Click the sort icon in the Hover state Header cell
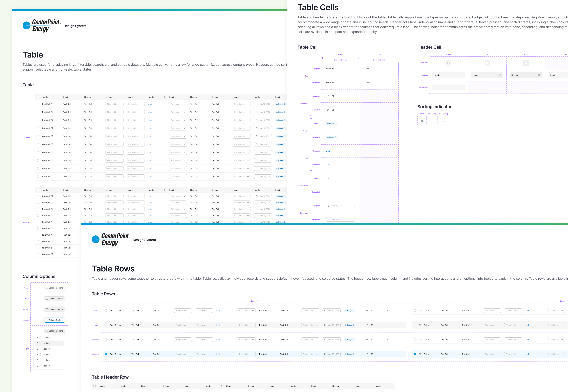The width and height of the screenshot is (568, 392). (500, 75)
